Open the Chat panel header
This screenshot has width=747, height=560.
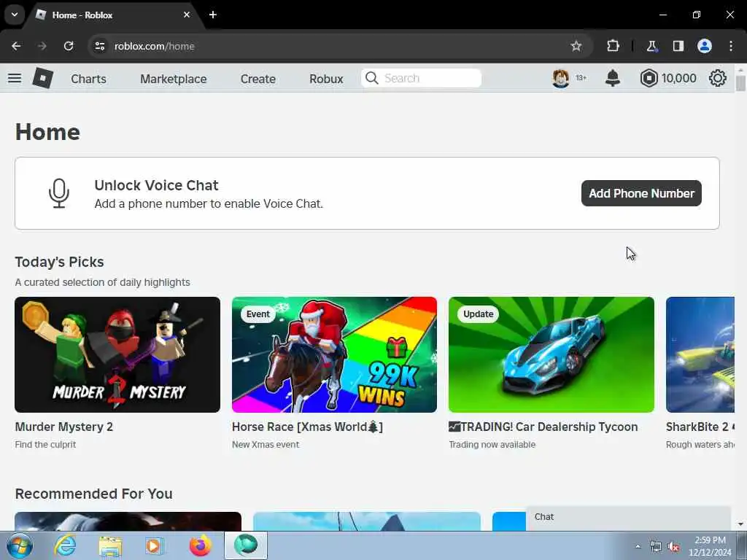coord(628,517)
